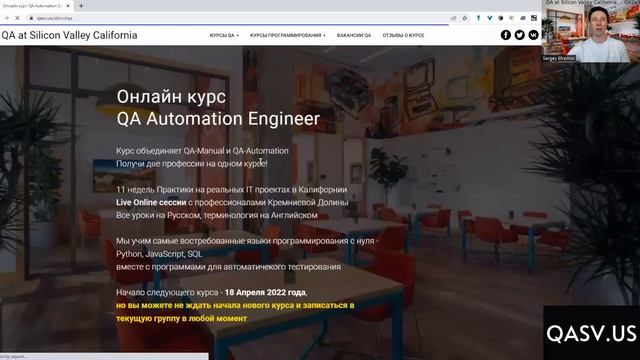Click the QA at Silicon Valley California logo
Viewport: 640px width, 360px height.
[69, 35]
